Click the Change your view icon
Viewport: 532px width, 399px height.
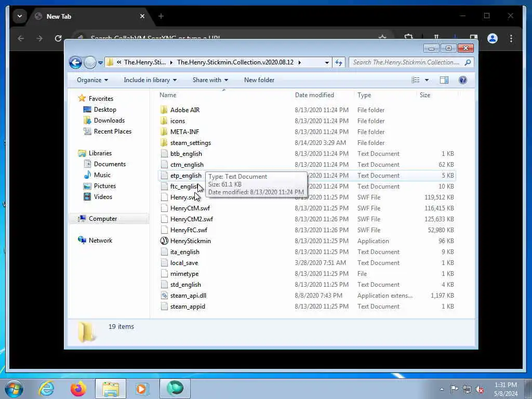tap(416, 80)
